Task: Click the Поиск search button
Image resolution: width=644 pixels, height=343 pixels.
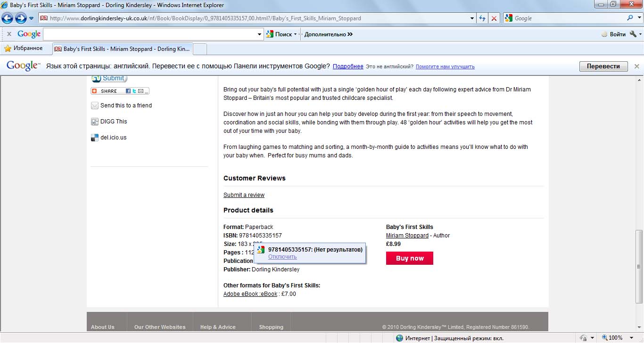Action: [279, 34]
